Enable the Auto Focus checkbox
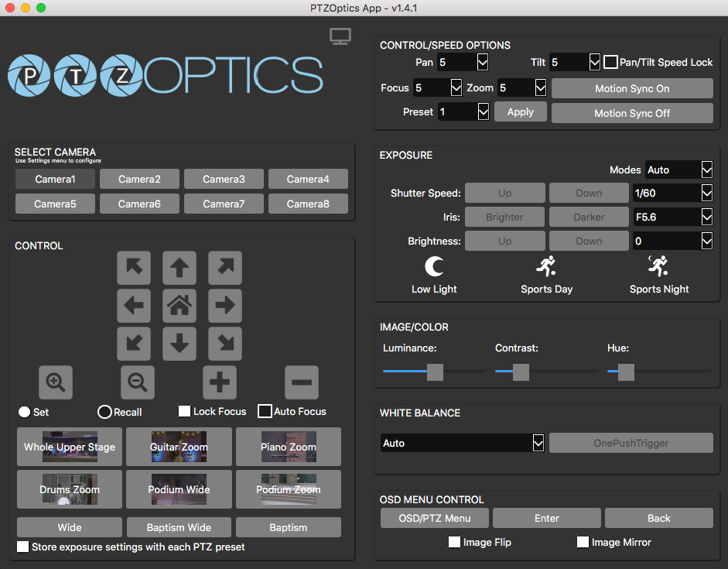The height and width of the screenshot is (569, 728). point(265,411)
